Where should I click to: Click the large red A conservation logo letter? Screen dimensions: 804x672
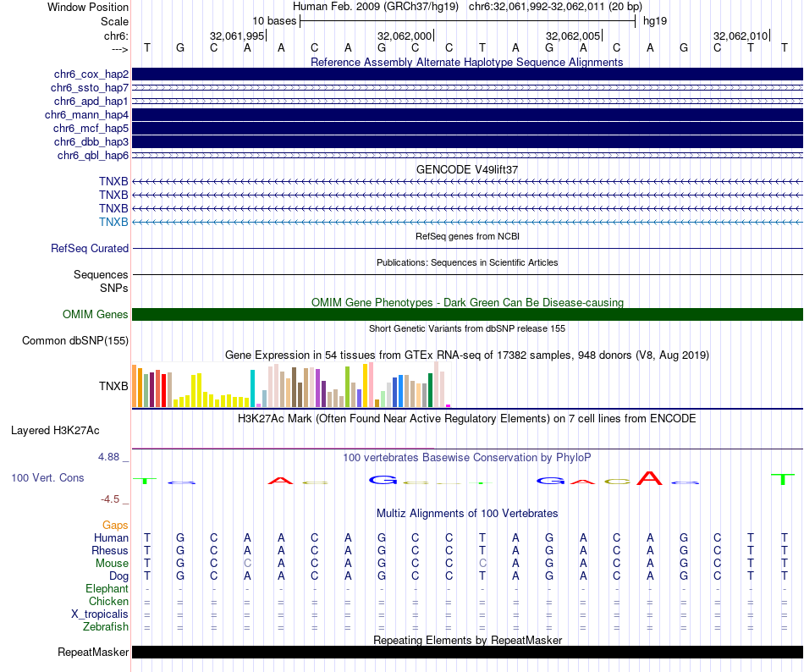[x=649, y=478]
